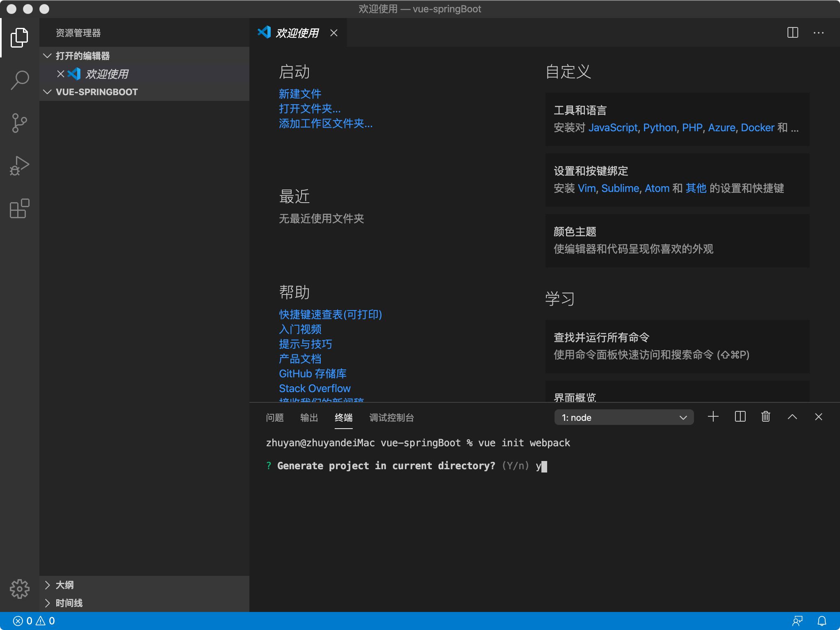Open the Source Control view
This screenshot has width=840, height=630.
point(19,123)
